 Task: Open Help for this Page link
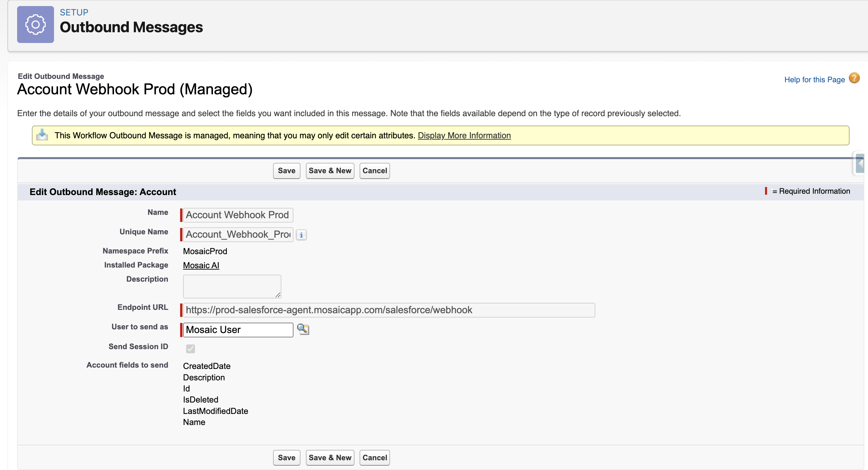pyautogui.click(x=814, y=80)
